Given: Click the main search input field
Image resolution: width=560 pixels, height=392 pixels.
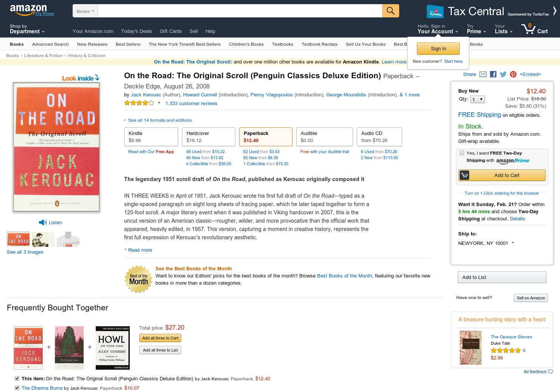Looking at the screenshot, I should pyautogui.click(x=240, y=11).
